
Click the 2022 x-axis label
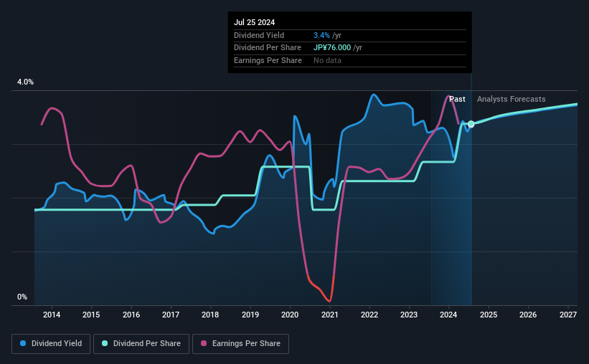tap(369, 315)
